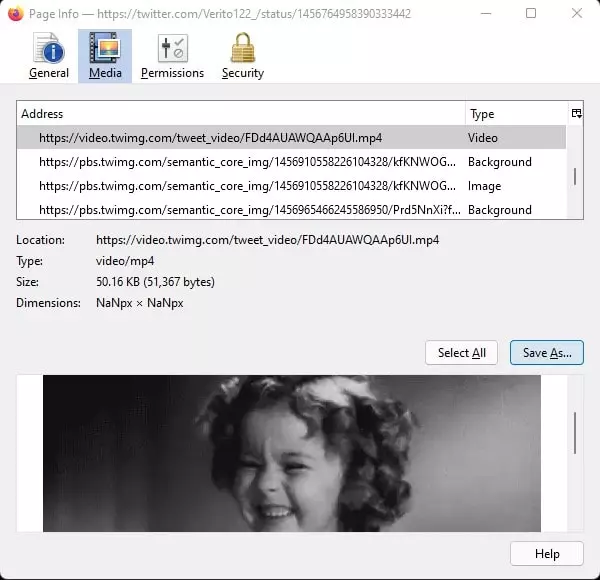Click the video/mp4 type value
The width and height of the screenshot is (600, 580).
click(x=125, y=261)
